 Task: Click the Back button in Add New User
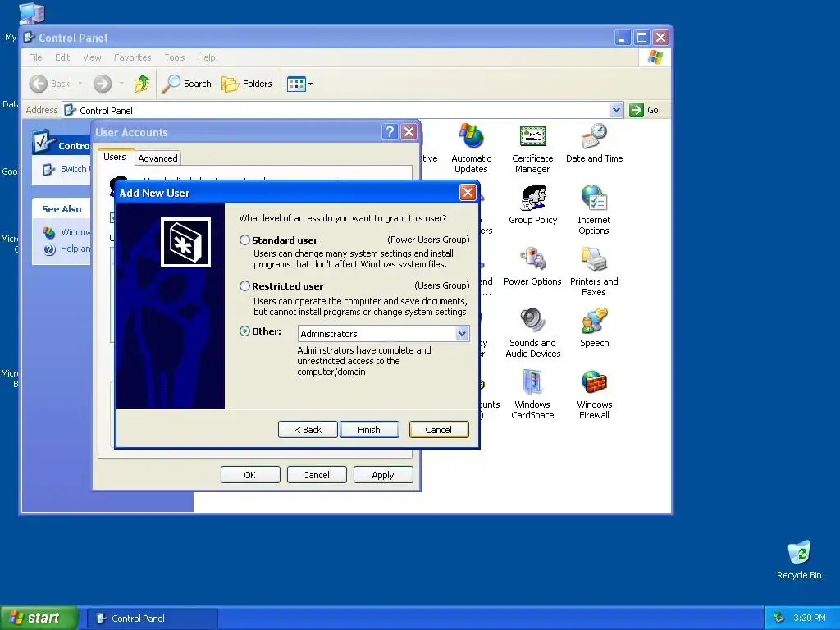coord(308,430)
